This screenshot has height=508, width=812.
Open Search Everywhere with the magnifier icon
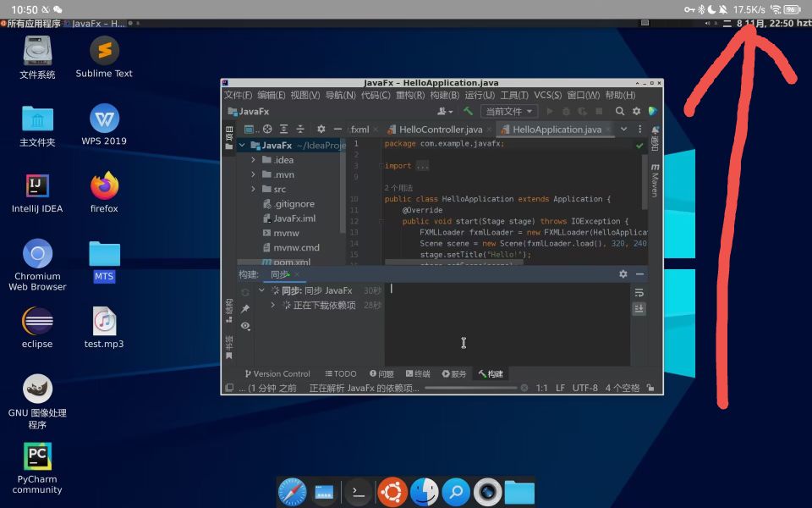[619, 111]
